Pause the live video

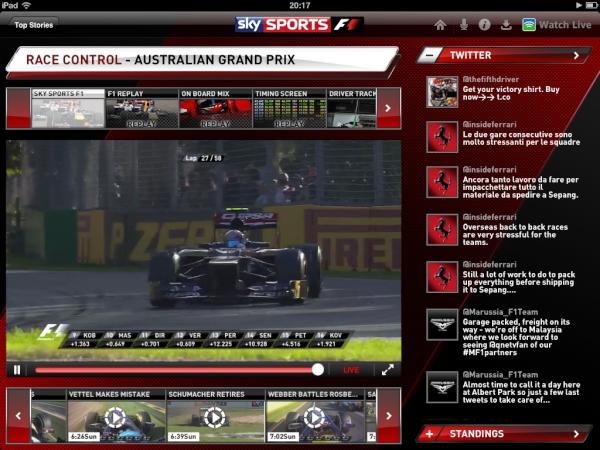(x=17, y=369)
